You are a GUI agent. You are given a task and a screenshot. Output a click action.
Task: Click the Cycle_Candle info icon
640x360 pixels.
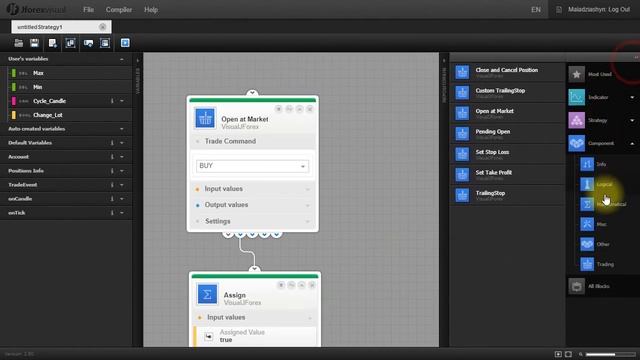112,101
